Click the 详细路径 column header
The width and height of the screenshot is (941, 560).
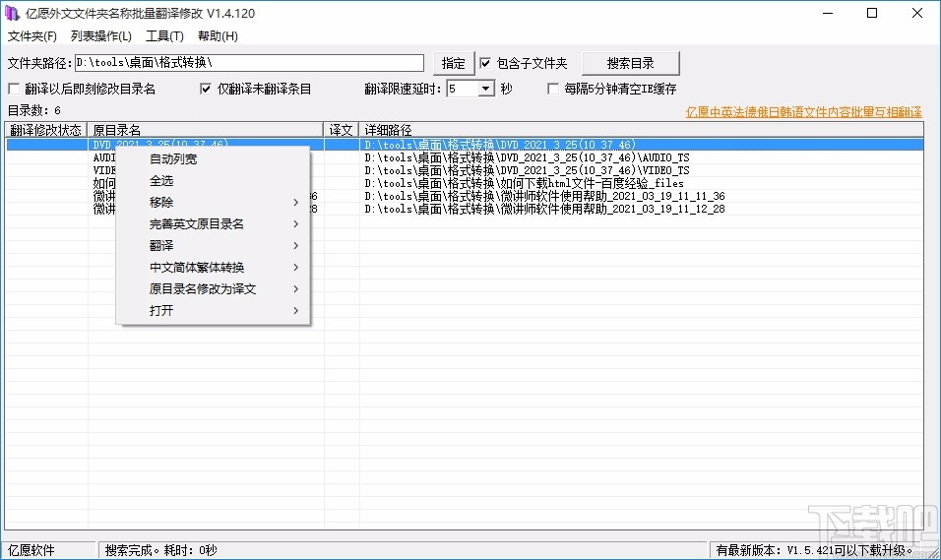641,130
